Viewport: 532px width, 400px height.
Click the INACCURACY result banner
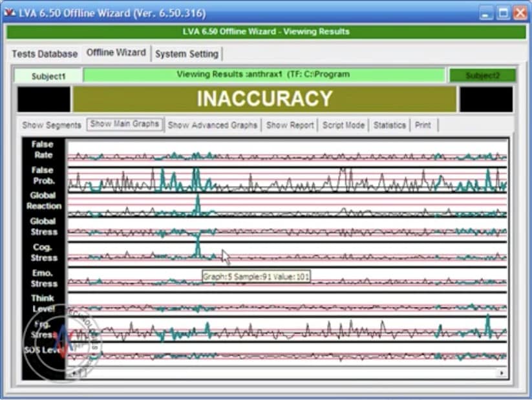[x=264, y=99]
